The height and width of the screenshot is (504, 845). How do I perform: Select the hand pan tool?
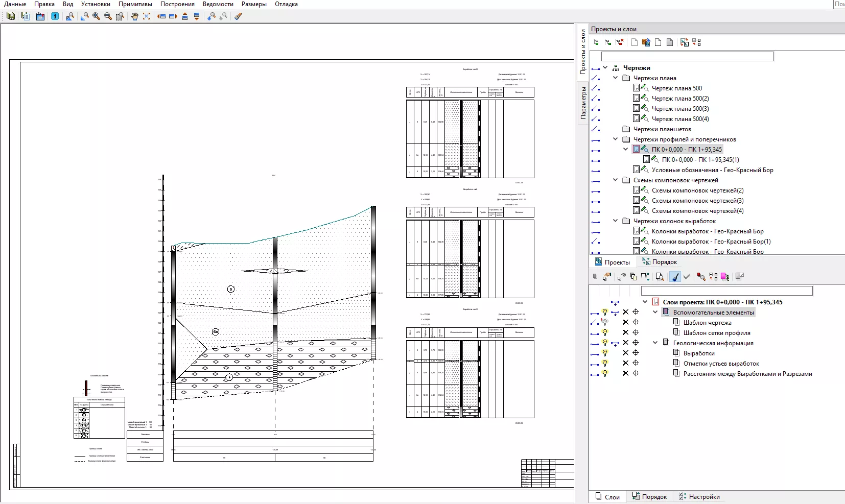click(x=134, y=16)
